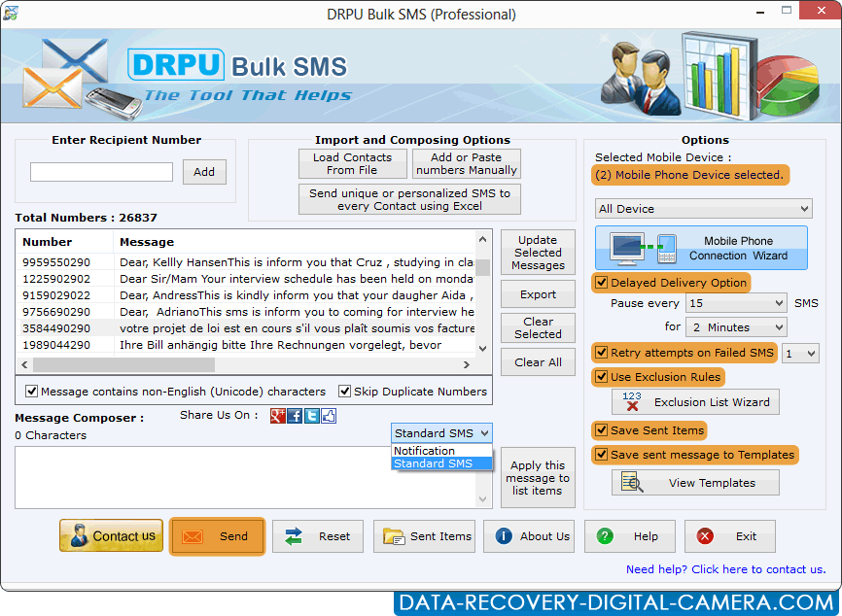Toggle Retry attempts on Failed SMS
Image resolution: width=842 pixels, height=616 pixels.
[x=602, y=353]
